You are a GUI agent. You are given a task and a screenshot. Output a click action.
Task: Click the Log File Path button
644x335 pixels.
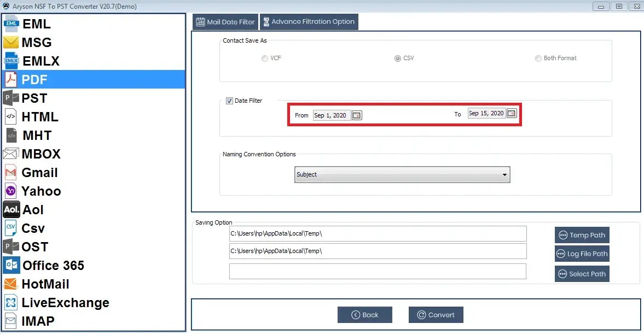582,254
